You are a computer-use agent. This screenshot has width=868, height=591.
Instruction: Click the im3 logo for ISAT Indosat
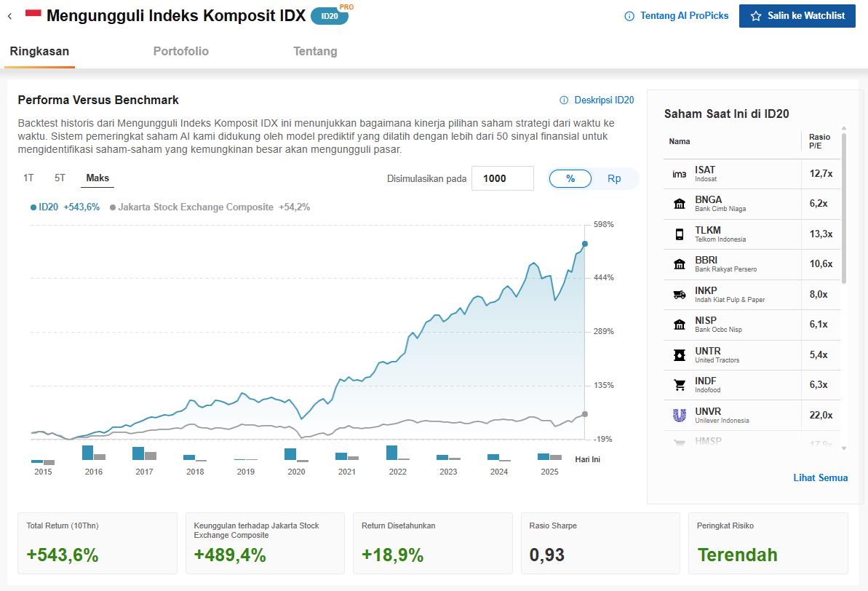pyautogui.click(x=678, y=173)
